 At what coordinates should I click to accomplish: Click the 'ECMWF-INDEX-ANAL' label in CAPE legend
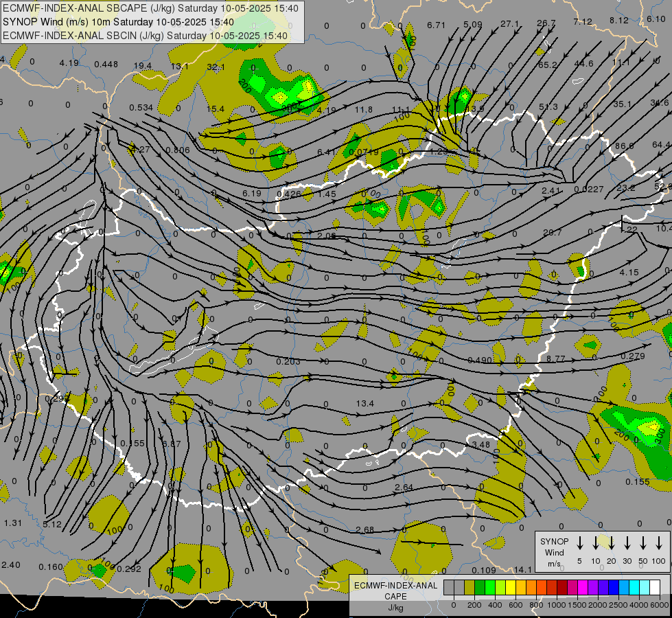pos(396,586)
